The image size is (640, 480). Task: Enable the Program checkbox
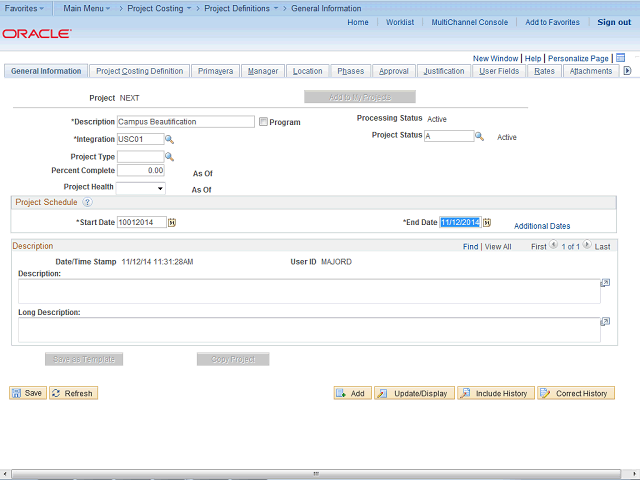(x=263, y=122)
